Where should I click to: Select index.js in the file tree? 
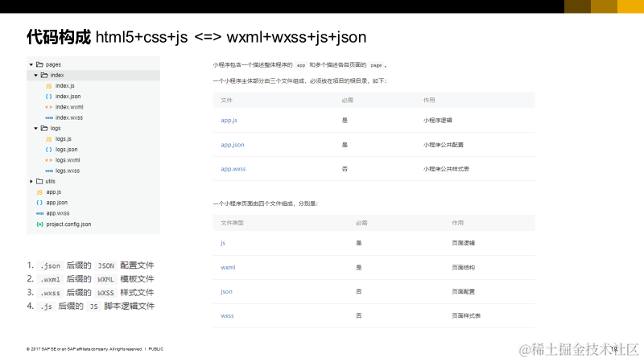coord(65,86)
